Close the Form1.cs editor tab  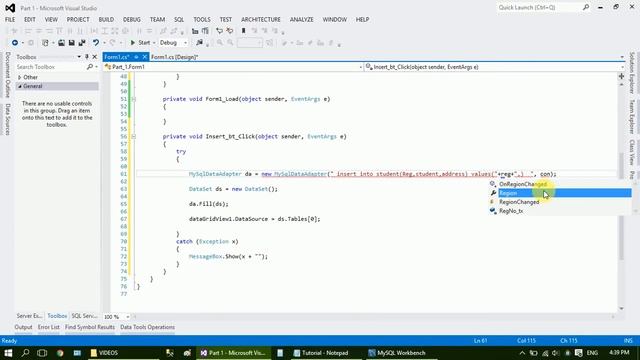tap(144, 57)
